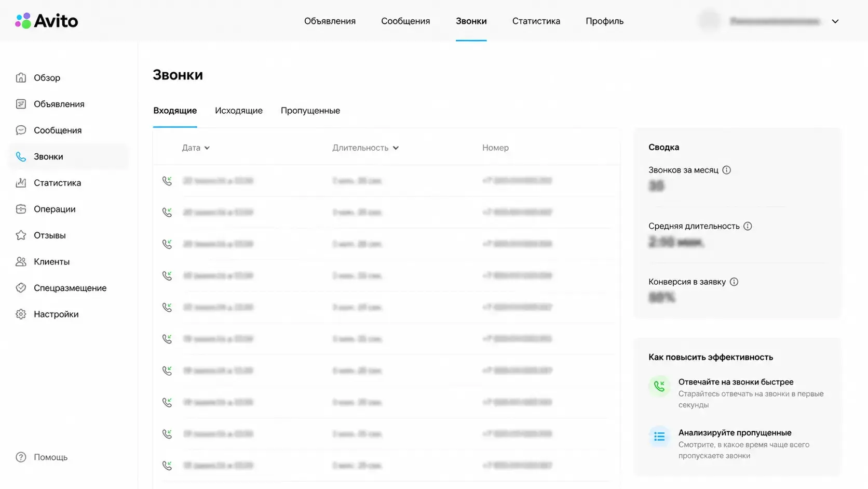This screenshot has height=489, width=868.
Task: Switch to Исходящие tab
Action: coord(239,110)
